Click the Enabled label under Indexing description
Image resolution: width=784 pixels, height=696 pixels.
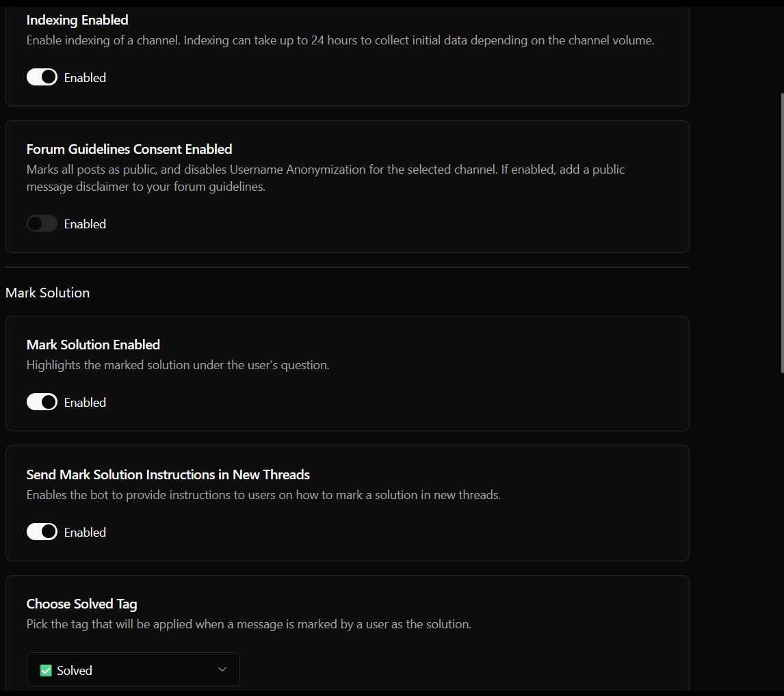(85, 78)
